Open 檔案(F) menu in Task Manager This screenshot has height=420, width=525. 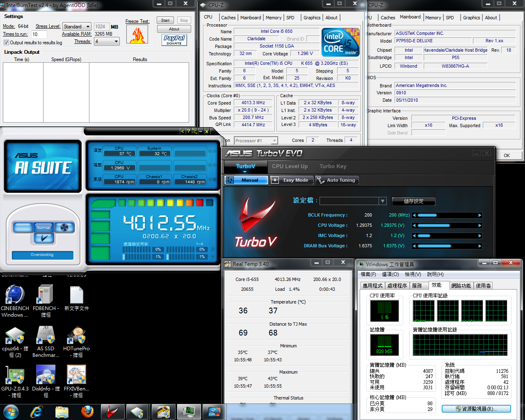pyautogui.click(x=368, y=274)
